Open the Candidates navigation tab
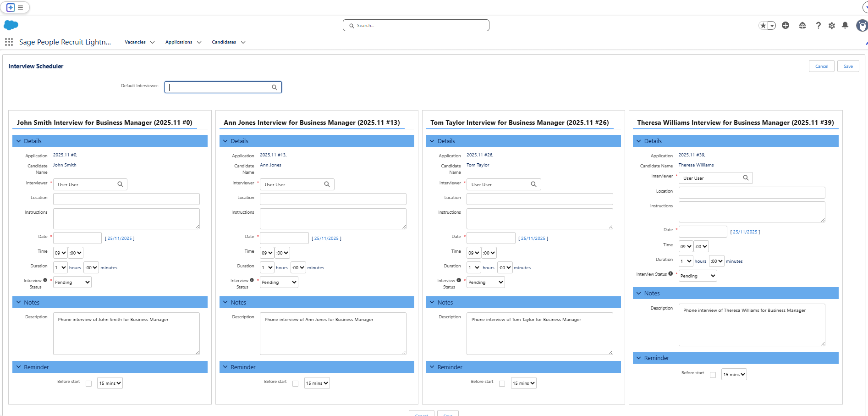 224,42
